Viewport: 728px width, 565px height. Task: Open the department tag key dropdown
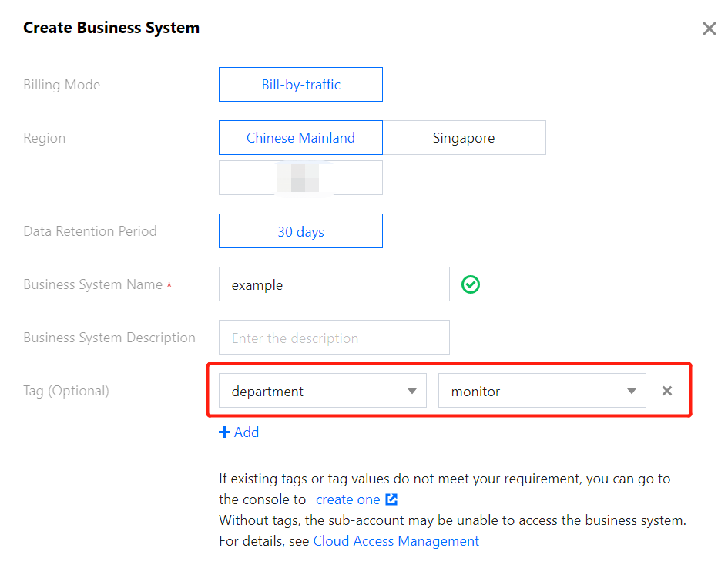(x=322, y=392)
